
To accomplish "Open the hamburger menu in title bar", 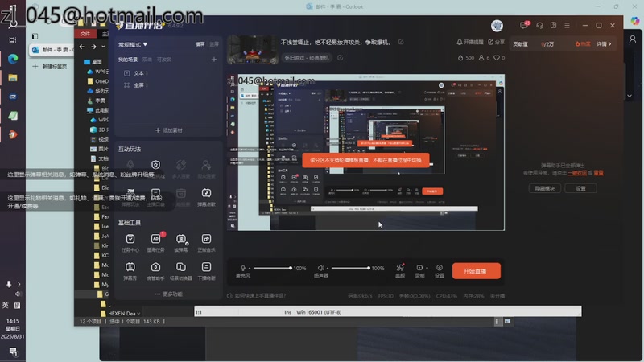I will tap(568, 26).
